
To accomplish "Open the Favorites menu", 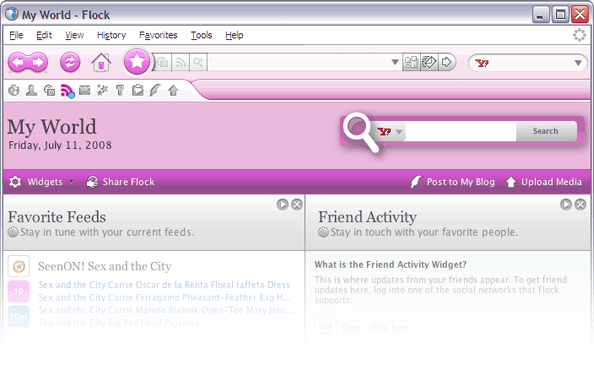I will pyautogui.click(x=158, y=35).
